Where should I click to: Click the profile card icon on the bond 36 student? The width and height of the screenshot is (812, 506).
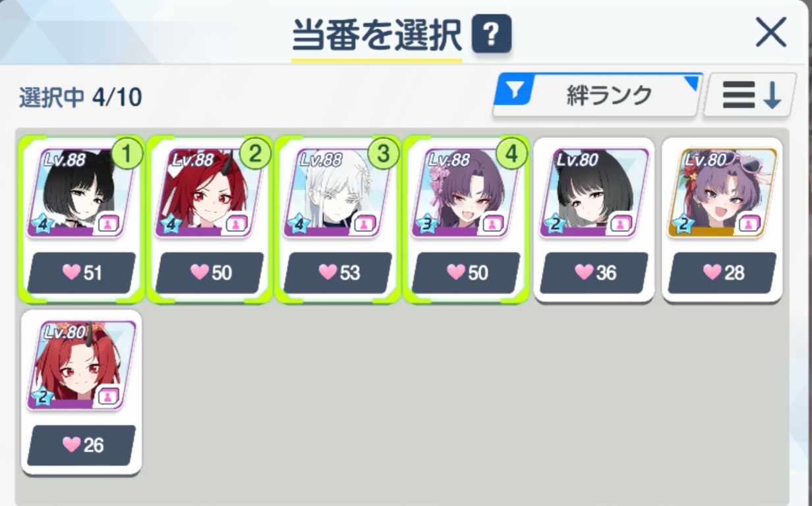[x=620, y=224]
